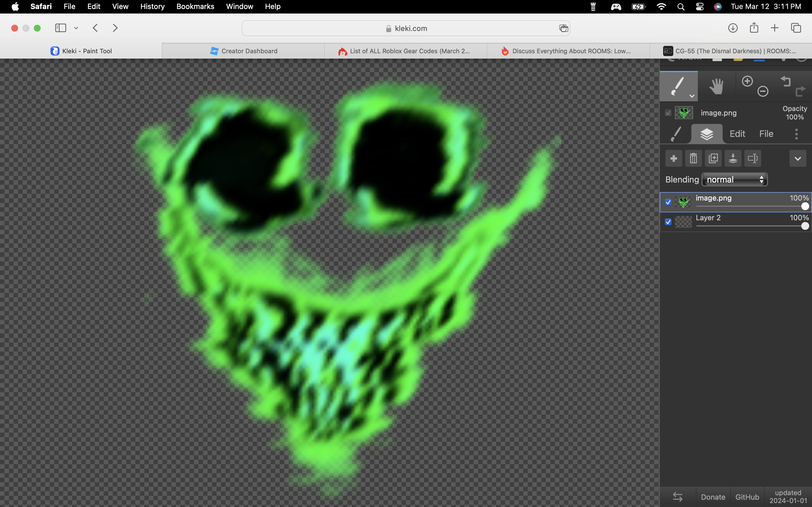Screen dimensions: 812x507
Task: Open the Blending mode dropdown
Action: [734, 180]
